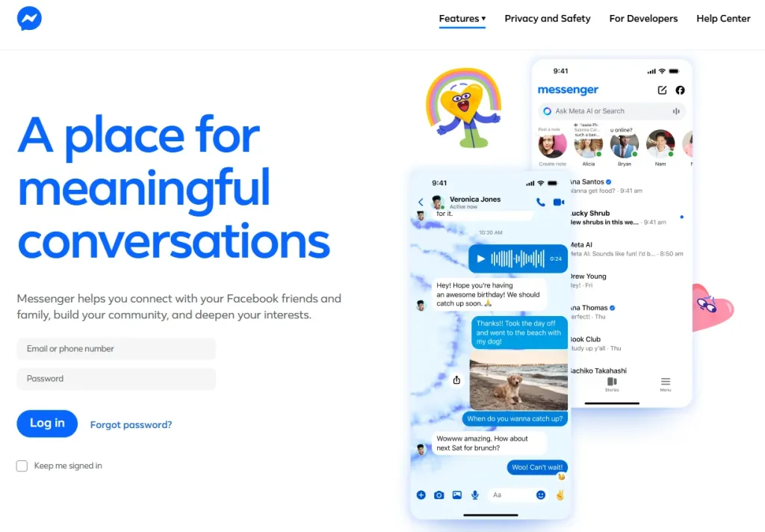Tap the peace hand quick reaction icon

pos(560,495)
